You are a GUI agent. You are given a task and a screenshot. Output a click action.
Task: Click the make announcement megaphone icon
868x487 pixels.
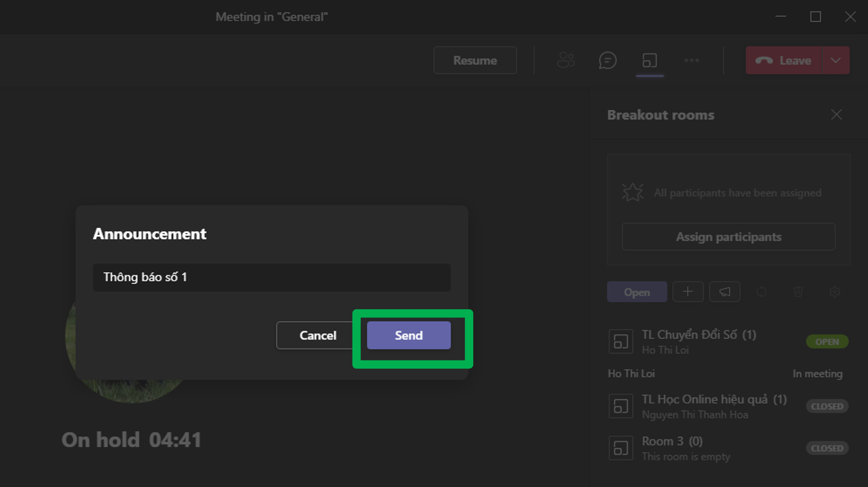pyautogui.click(x=725, y=292)
